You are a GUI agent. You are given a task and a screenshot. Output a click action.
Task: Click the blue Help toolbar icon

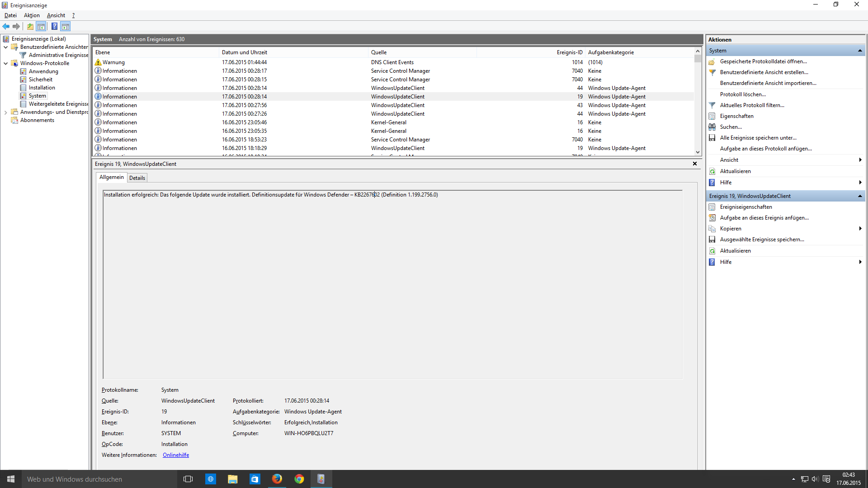pos(54,26)
